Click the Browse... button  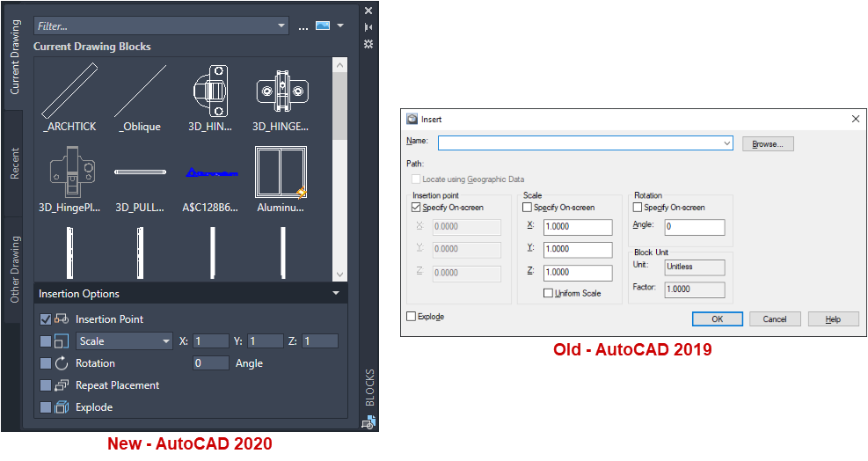tap(768, 144)
